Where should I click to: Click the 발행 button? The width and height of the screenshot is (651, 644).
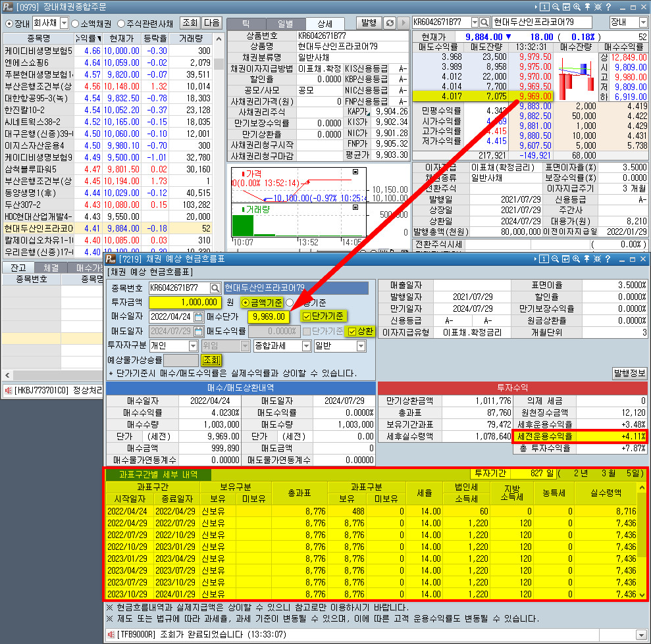(368, 23)
